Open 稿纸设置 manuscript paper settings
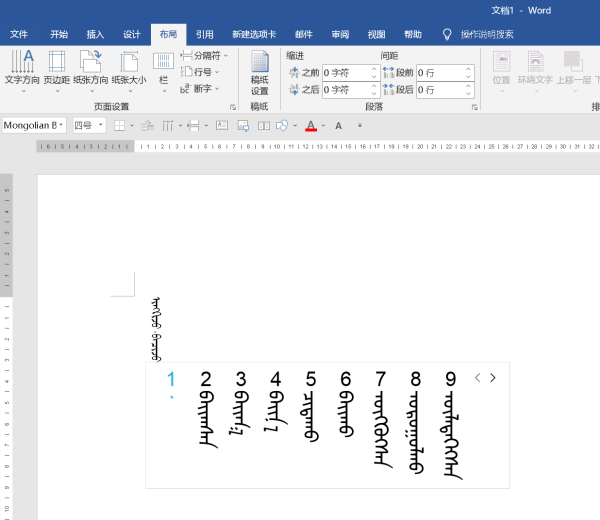The width and height of the screenshot is (600, 520). coord(260,72)
